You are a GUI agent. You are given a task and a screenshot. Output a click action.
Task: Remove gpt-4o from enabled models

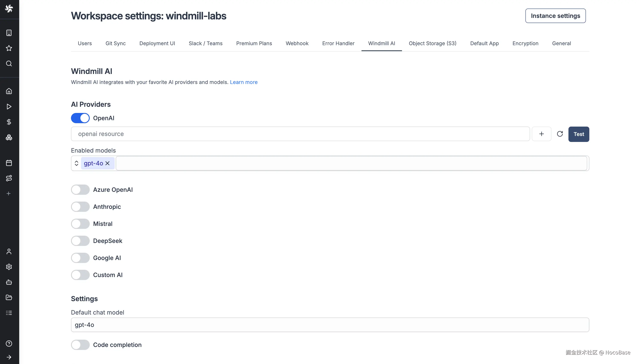[x=107, y=163]
